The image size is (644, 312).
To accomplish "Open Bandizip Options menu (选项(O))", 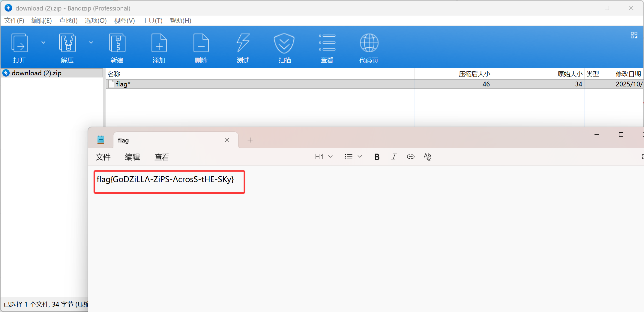I will 96,20.
